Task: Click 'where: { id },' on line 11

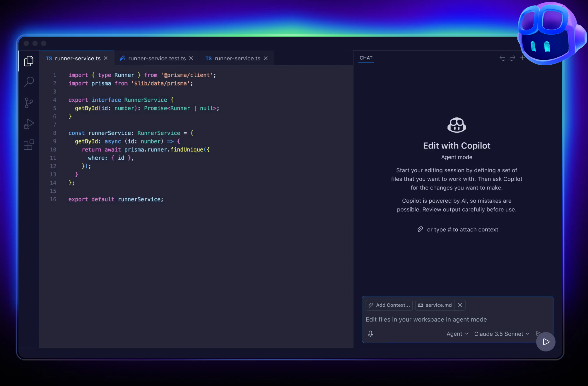Action: point(111,158)
